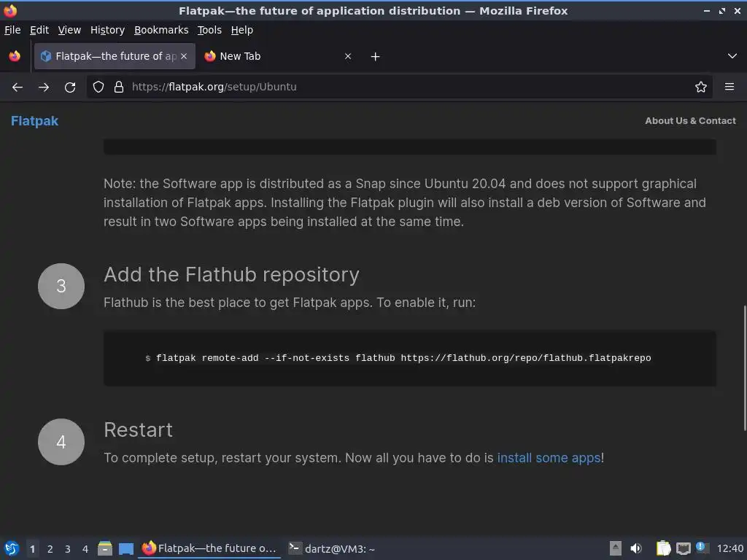Screen dimensions: 747x560
Task: Follow the 'install some apps' link
Action: 549,458
